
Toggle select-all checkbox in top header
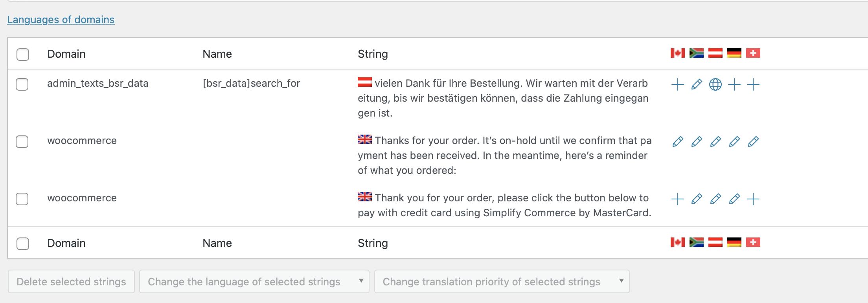pos(23,54)
